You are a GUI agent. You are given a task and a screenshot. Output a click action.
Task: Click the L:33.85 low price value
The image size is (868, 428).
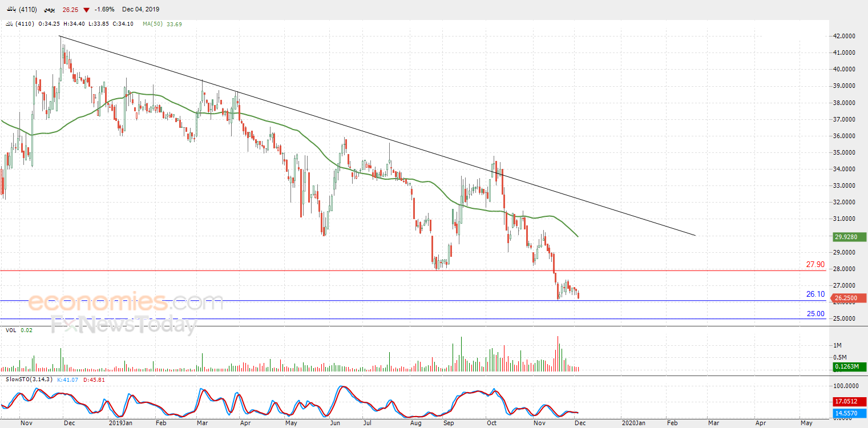(x=98, y=24)
